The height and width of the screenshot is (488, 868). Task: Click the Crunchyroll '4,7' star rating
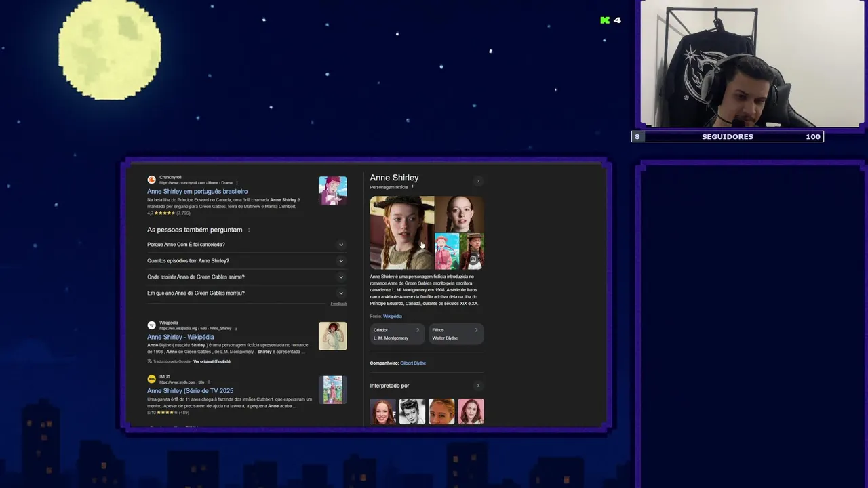click(170, 213)
